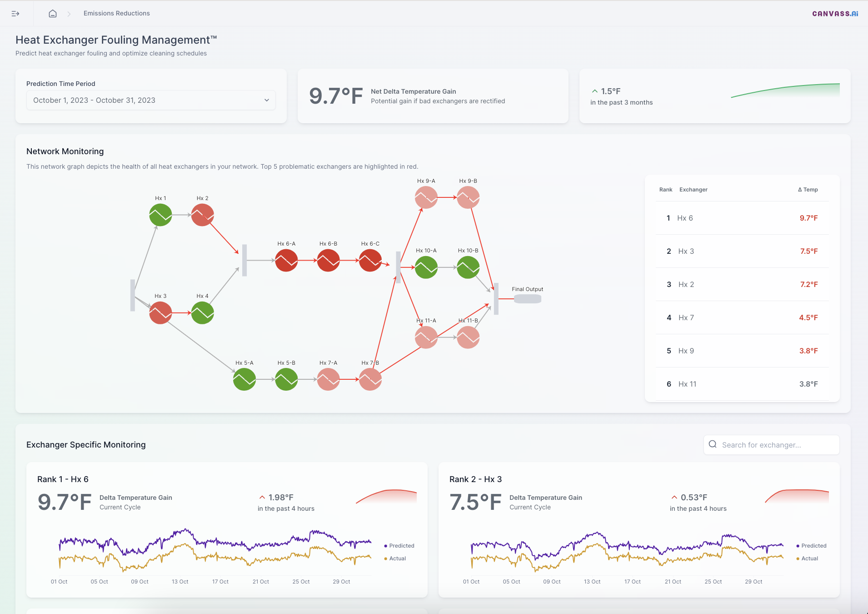Expand the sidebar menu icon
This screenshot has height=614, width=868.
coord(15,14)
